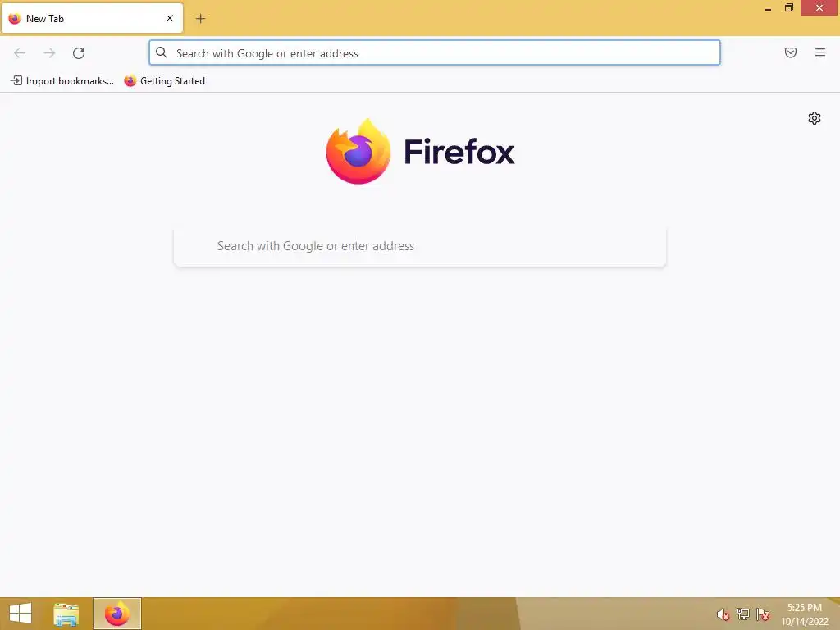This screenshot has width=840, height=630.
Task: Open Import bookmarks from bookmarks toolbar
Action: tap(62, 81)
